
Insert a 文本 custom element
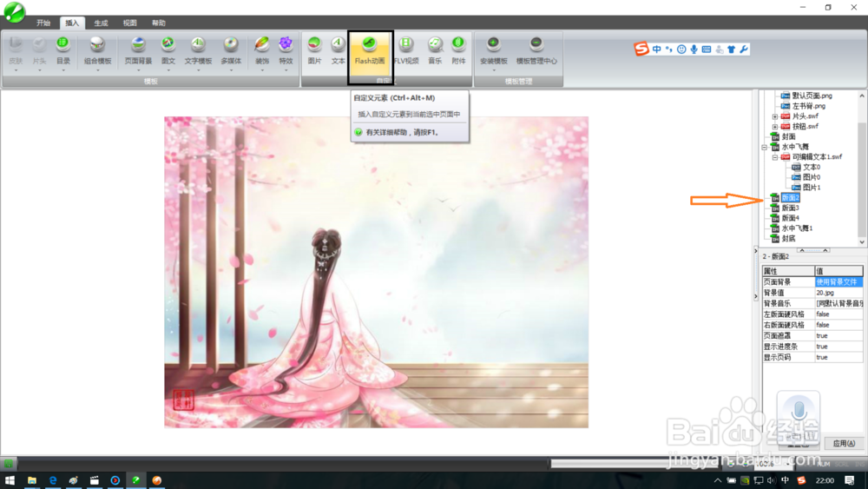pos(339,50)
